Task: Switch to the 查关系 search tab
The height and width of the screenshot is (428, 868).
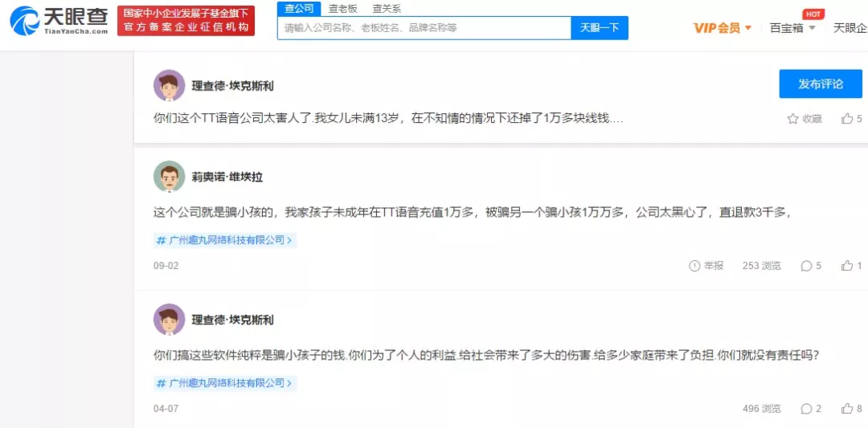Action: point(387,9)
